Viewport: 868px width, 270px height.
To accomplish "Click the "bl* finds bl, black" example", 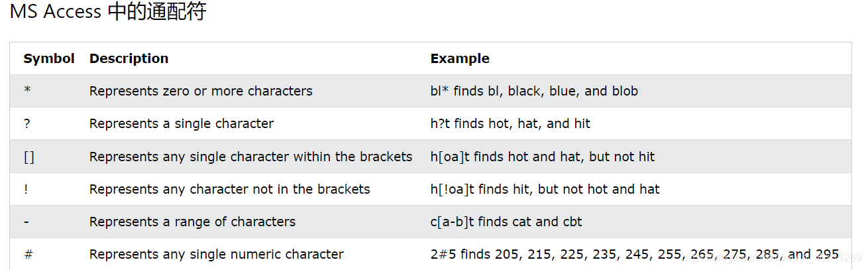I will (534, 91).
